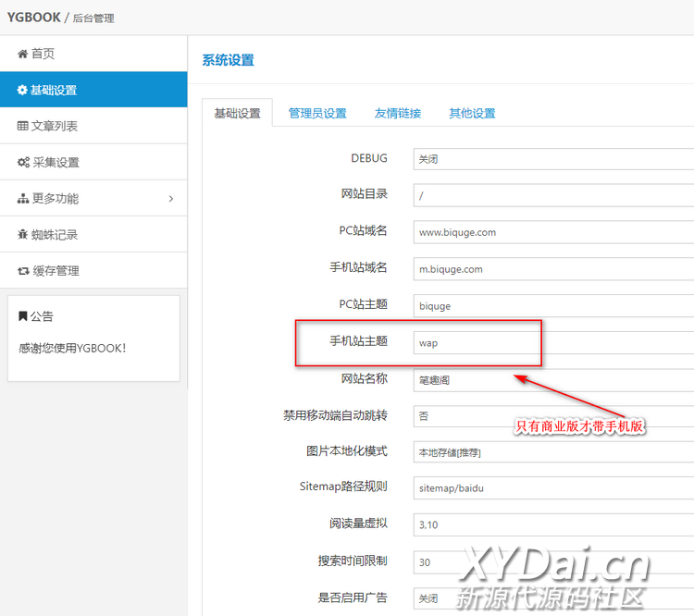Screen dimensions: 694x616
Task: Open the 是否启用广告 dropdown
Action: [x=553, y=598]
